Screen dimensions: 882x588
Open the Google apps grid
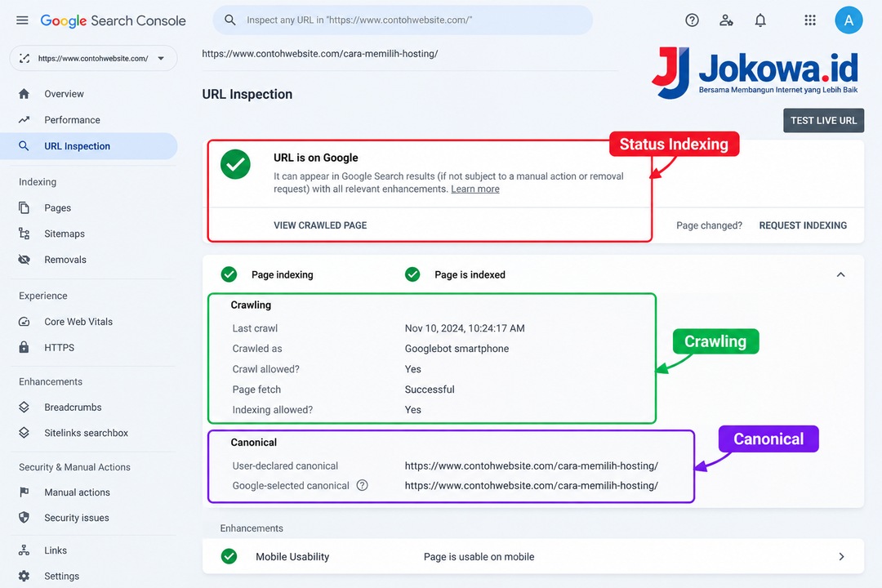click(810, 20)
